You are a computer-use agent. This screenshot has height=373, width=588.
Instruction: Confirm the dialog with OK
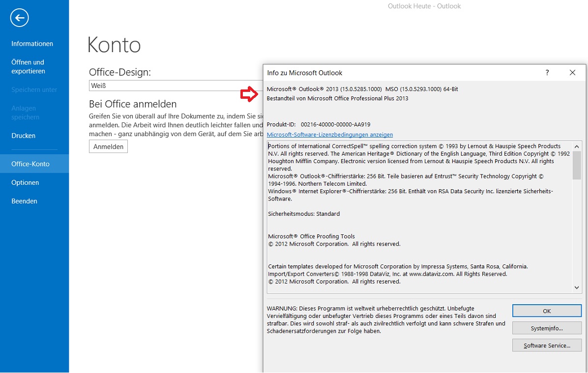point(547,311)
